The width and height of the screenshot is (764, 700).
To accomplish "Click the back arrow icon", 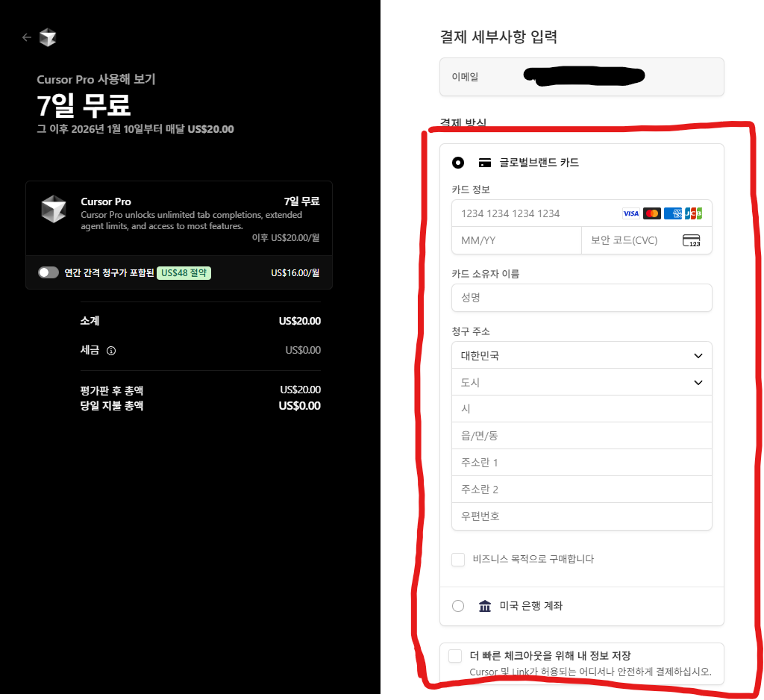I will coord(27,37).
